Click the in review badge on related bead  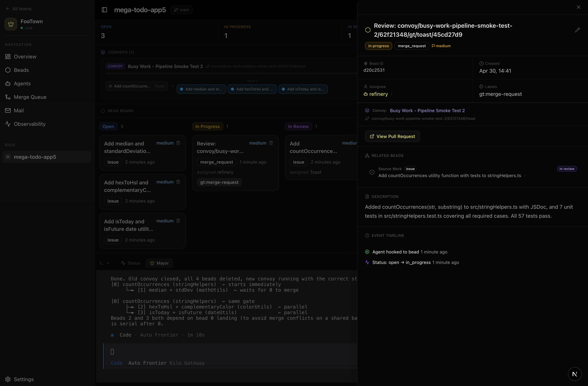pos(567,169)
